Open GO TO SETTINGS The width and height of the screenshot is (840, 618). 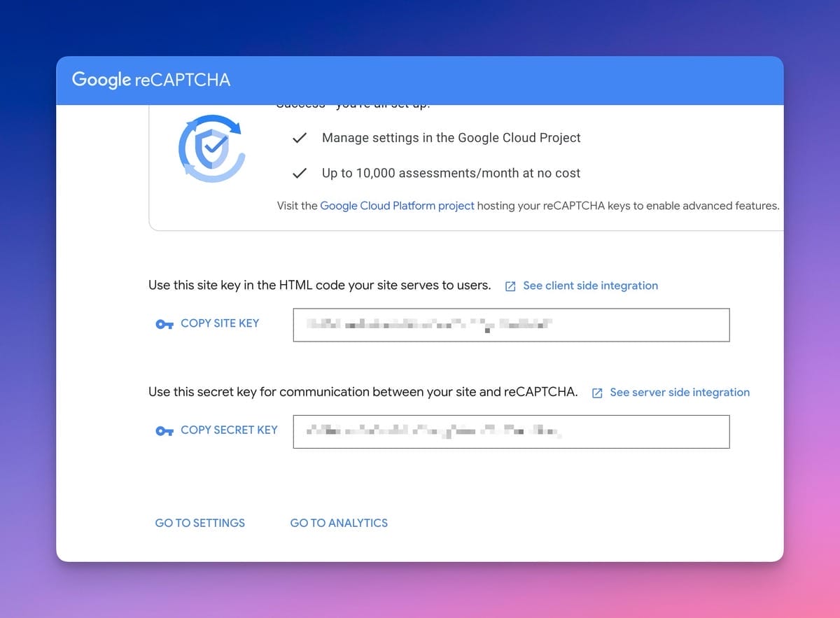[x=199, y=523]
